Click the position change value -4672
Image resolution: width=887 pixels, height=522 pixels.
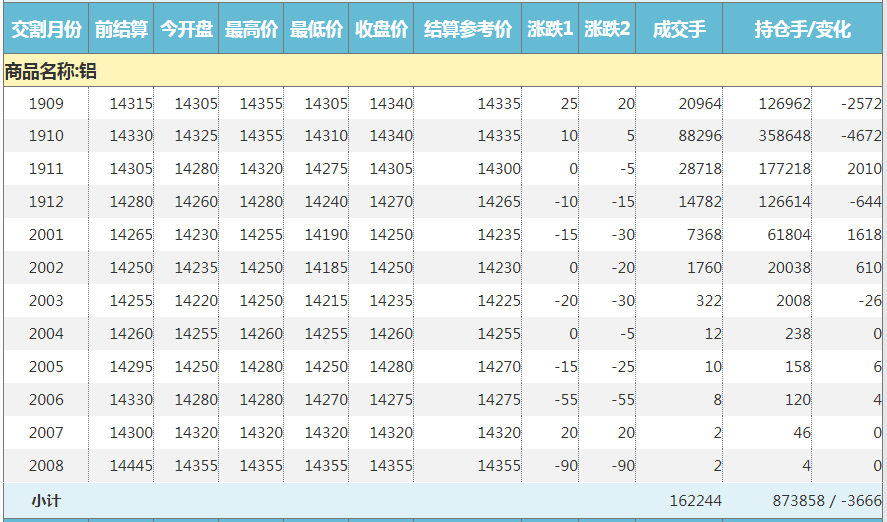(861, 136)
